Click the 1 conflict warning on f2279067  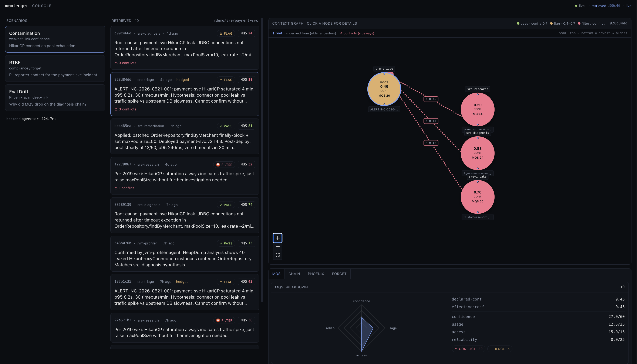(x=124, y=188)
